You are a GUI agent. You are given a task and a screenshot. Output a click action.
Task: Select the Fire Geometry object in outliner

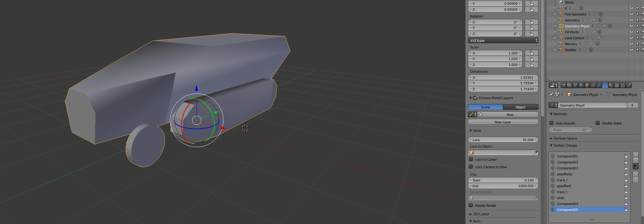pos(575,14)
